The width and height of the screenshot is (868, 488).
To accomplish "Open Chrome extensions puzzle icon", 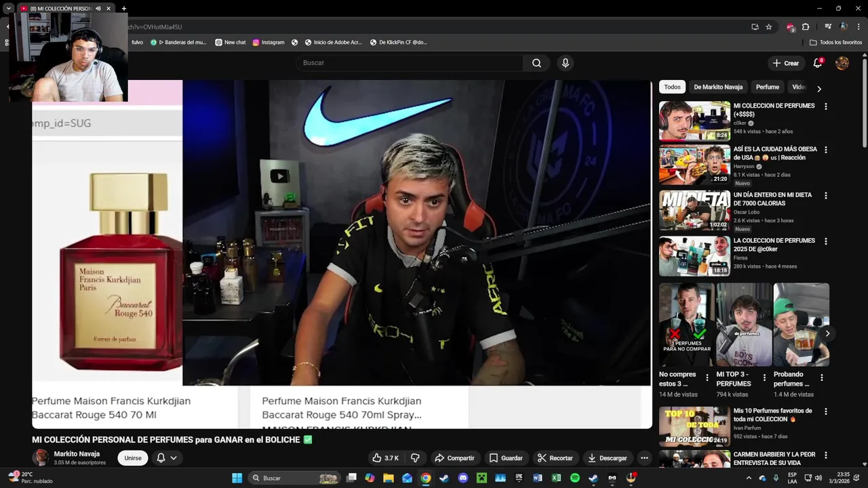I will pyautogui.click(x=806, y=27).
